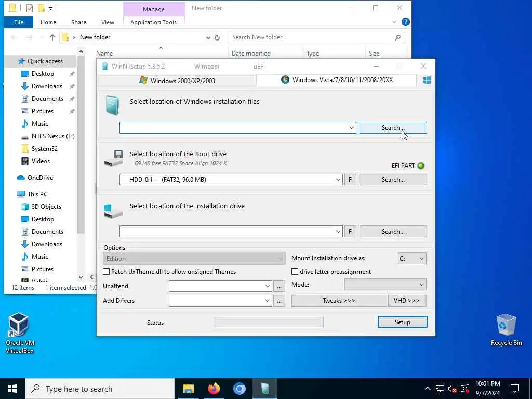532x399 pixels.
Task: Start installation with the Setup button
Action: click(403, 322)
